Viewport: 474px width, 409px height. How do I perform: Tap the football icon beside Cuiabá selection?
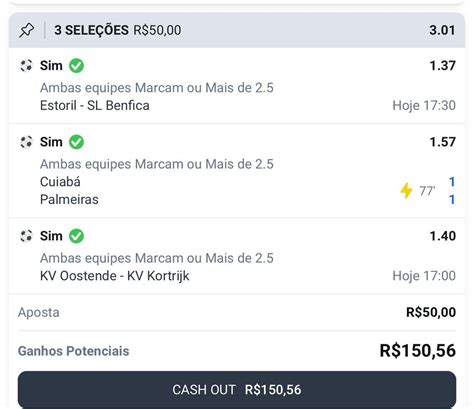(x=26, y=142)
